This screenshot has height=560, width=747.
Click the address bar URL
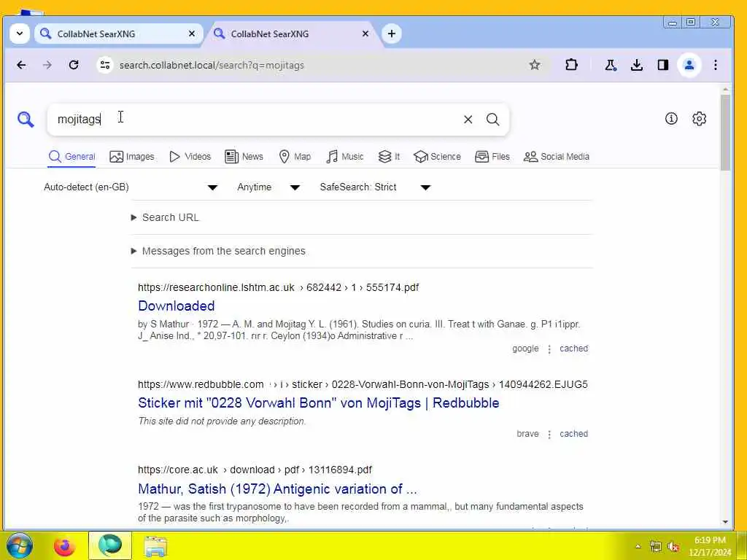(x=212, y=65)
